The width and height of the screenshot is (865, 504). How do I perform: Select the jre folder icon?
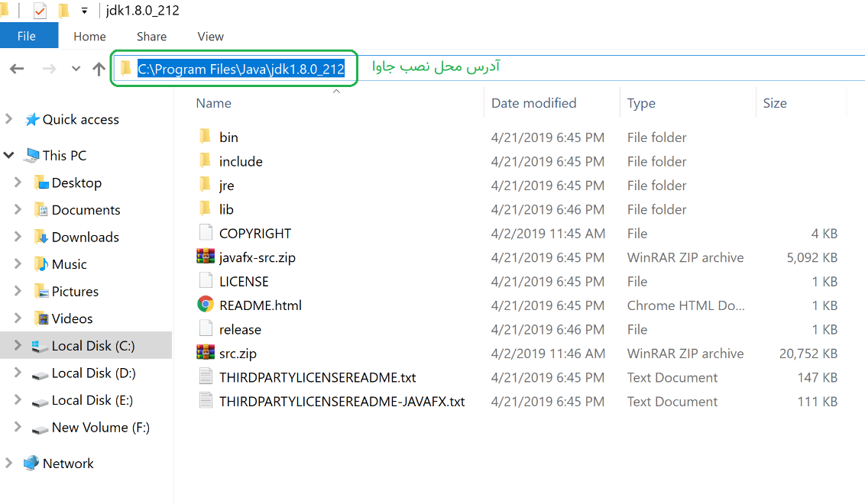[x=206, y=184]
